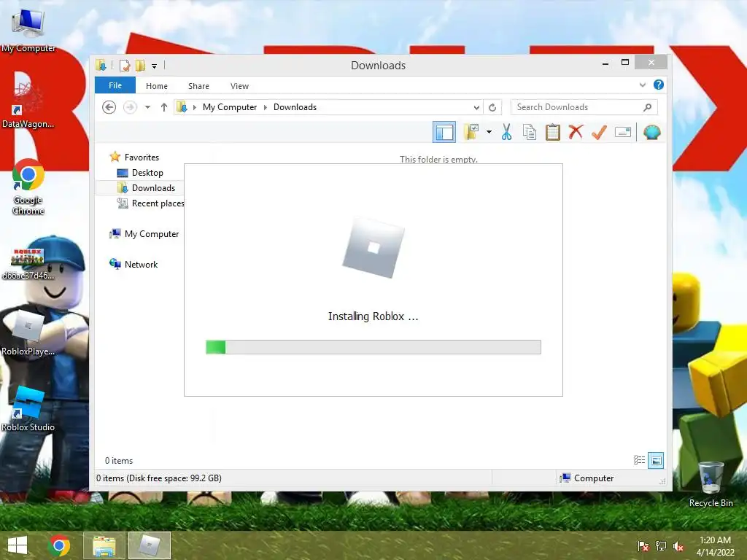Open the taskbar clock showing 1:20 AM

click(x=715, y=545)
